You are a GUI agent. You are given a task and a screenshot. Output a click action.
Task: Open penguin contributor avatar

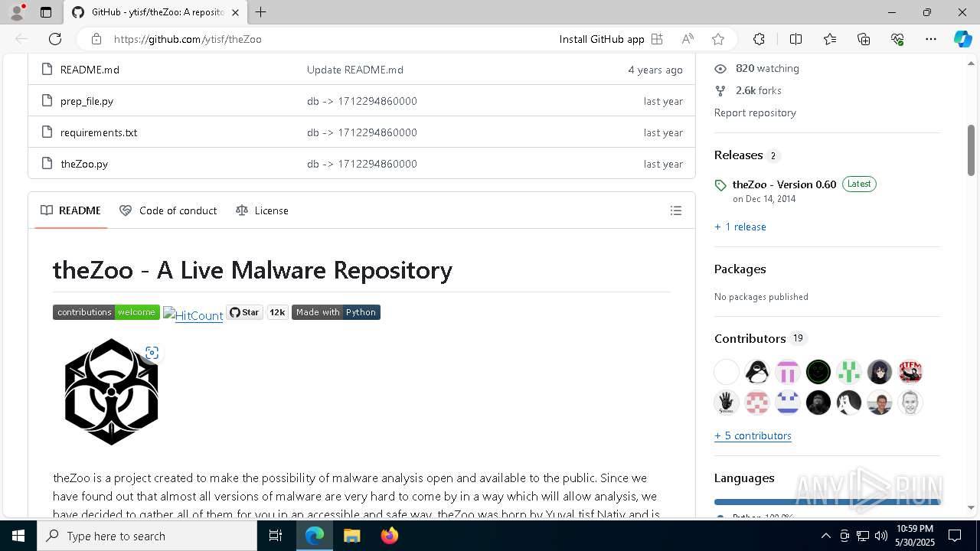(x=757, y=372)
